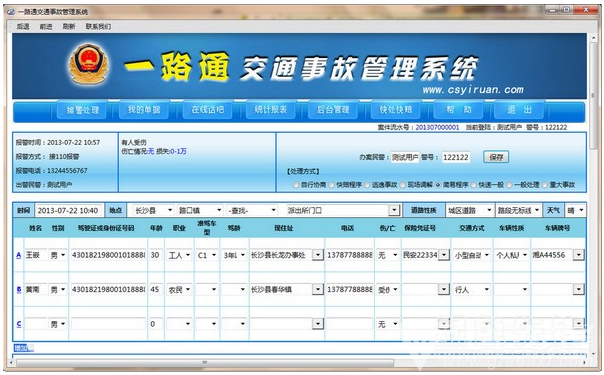Open the 个人私 vehicle nature dropdown
This screenshot has width=604, height=375.
point(511,255)
